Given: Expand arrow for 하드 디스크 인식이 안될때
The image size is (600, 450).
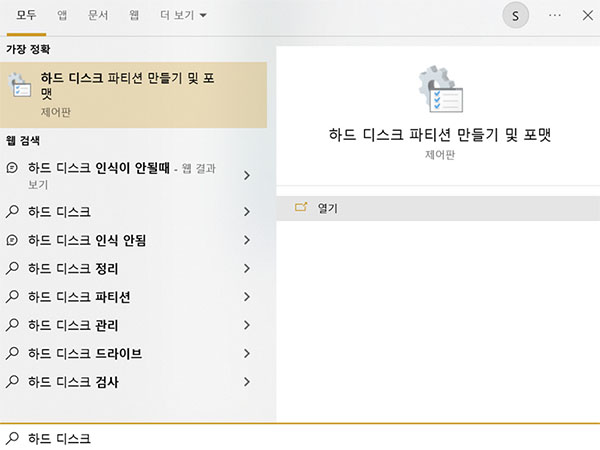Looking at the screenshot, I should click(247, 176).
